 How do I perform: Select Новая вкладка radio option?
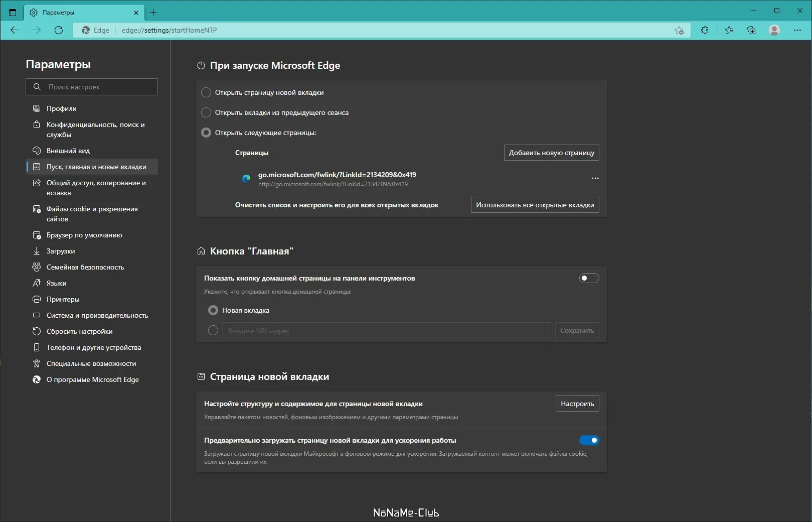click(x=213, y=310)
